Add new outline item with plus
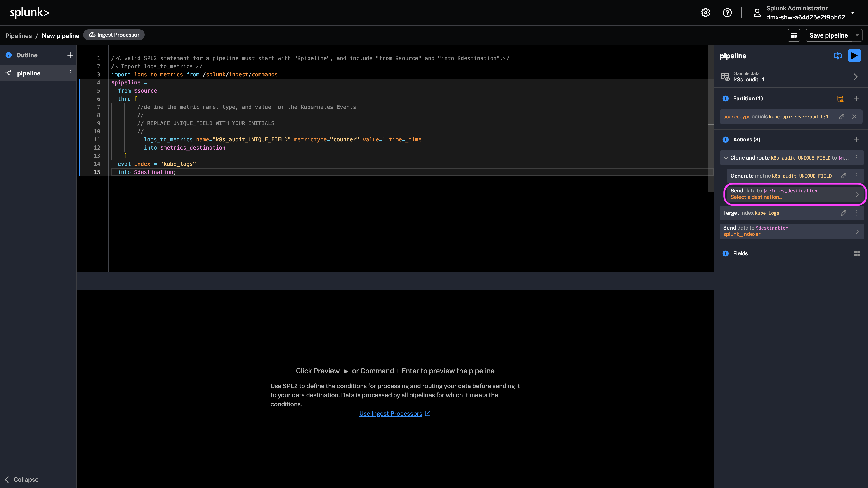 [x=70, y=55]
